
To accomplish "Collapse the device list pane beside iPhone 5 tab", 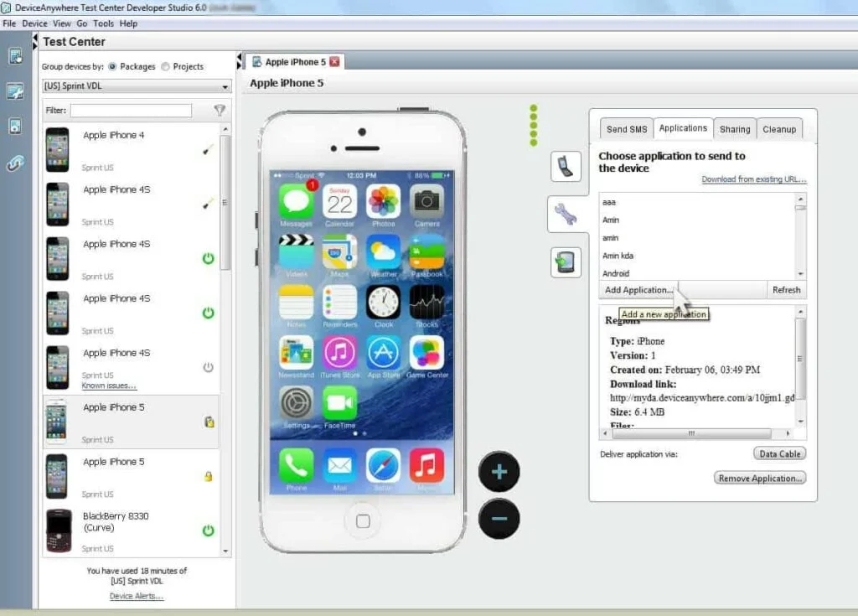I will (239, 61).
